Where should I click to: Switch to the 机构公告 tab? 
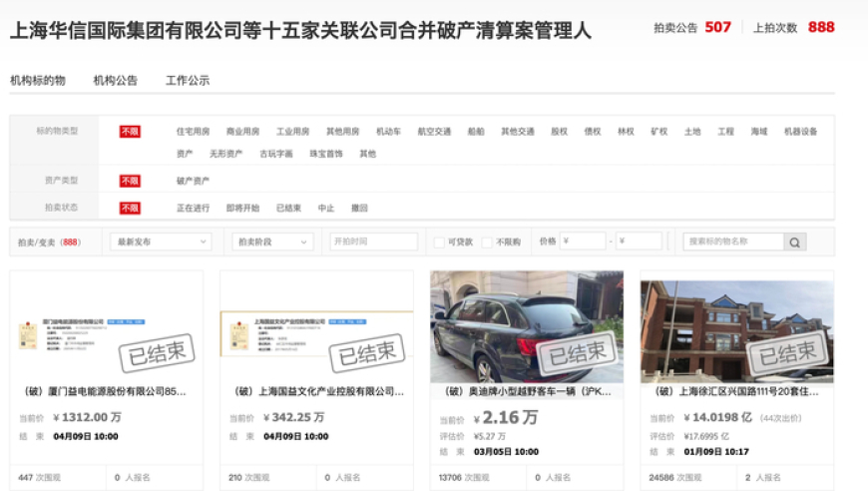115,80
